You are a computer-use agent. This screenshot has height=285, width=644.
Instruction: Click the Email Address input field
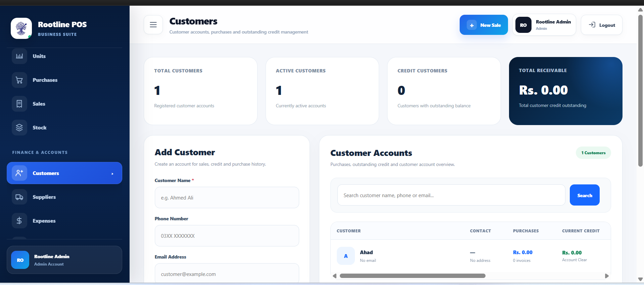tap(227, 273)
